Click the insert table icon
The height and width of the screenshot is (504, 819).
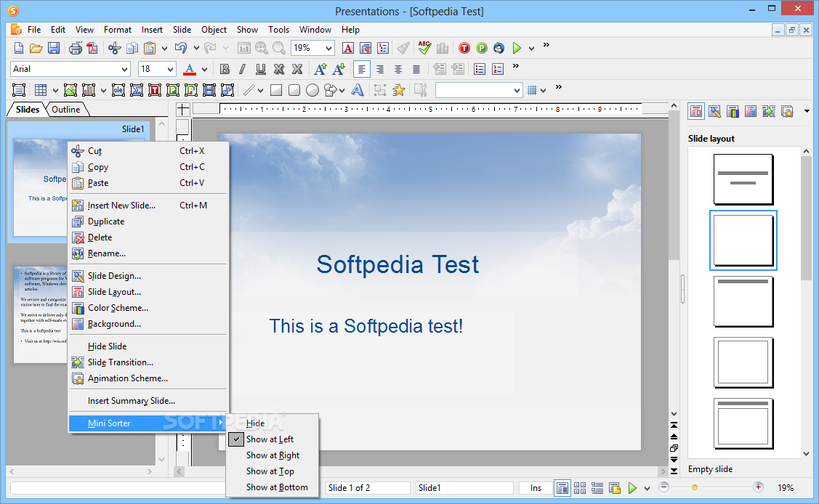pyautogui.click(x=41, y=90)
